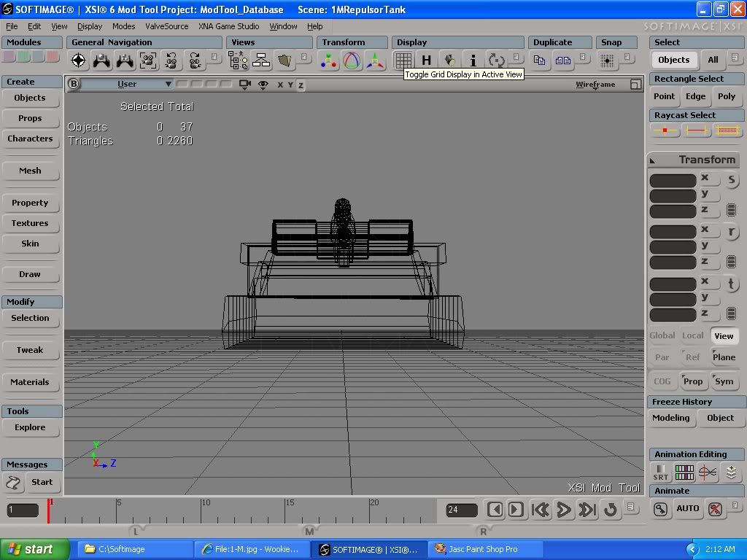Open the viewport camera icon menu
This screenshot has height=560, width=747.
pos(245,85)
